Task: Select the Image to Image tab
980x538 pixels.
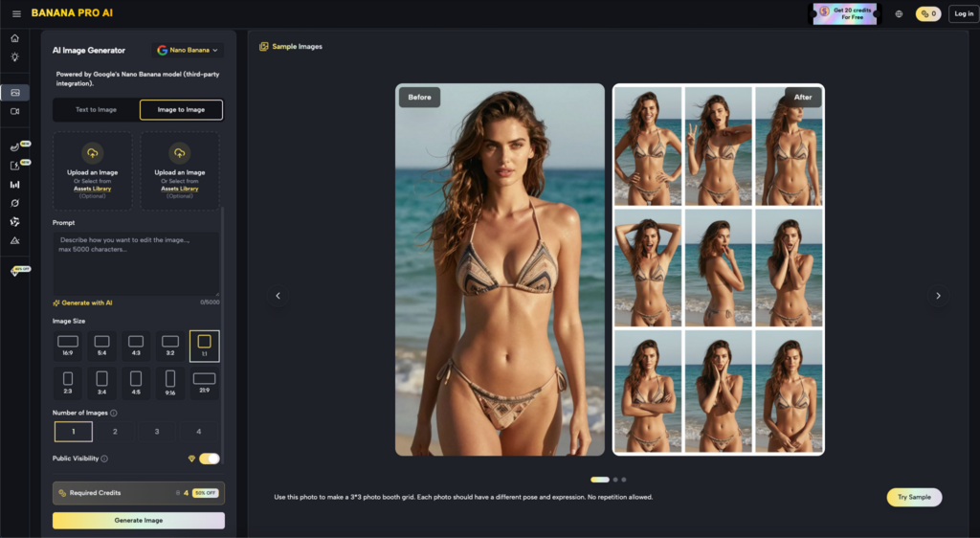Action: point(181,110)
